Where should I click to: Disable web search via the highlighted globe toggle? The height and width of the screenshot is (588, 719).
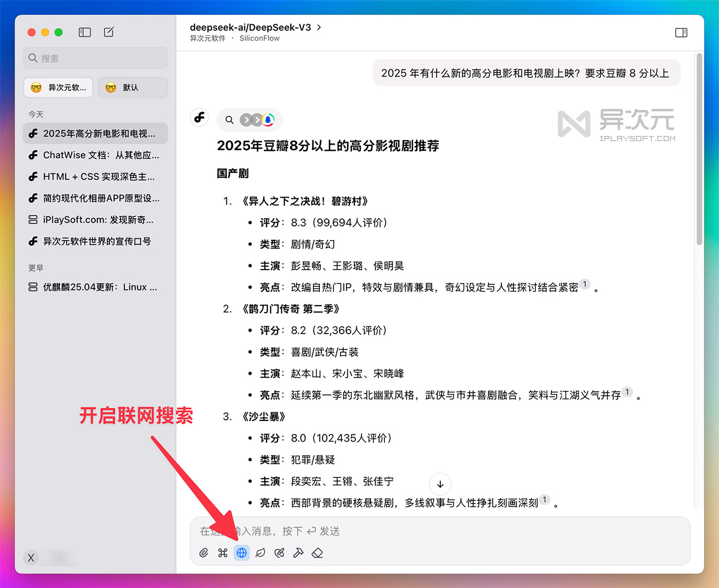242,553
